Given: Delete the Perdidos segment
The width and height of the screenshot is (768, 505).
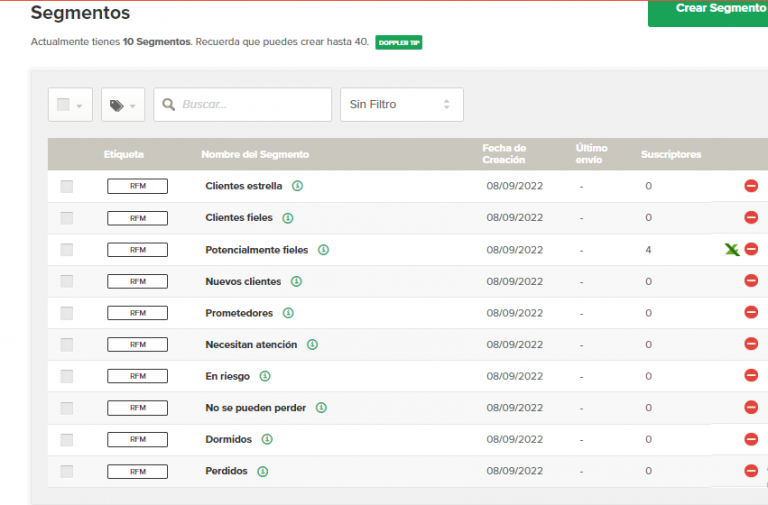Looking at the screenshot, I should pyautogui.click(x=750, y=471).
